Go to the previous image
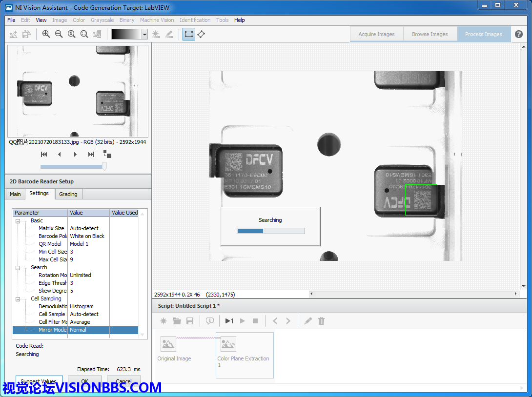The height and width of the screenshot is (397, 532). coord(60,154)
